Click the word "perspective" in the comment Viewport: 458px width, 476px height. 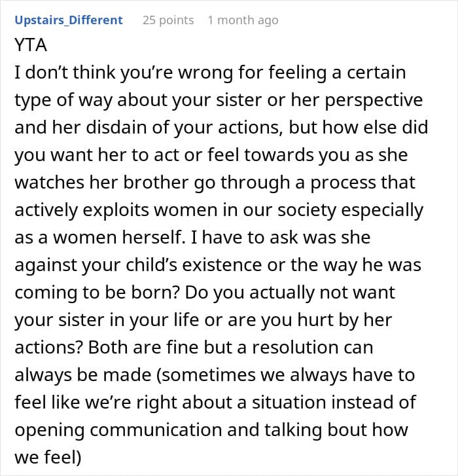pyautogui.click(x=374, y=100)
